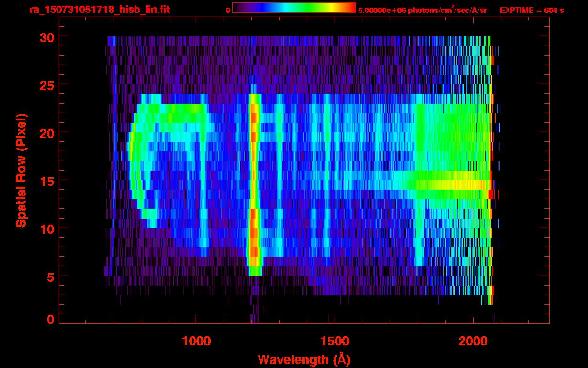The height and width of the screenshot is (368, 588).
Task: Click the 0 label beside the color bar
Action: tap(228, 10)
